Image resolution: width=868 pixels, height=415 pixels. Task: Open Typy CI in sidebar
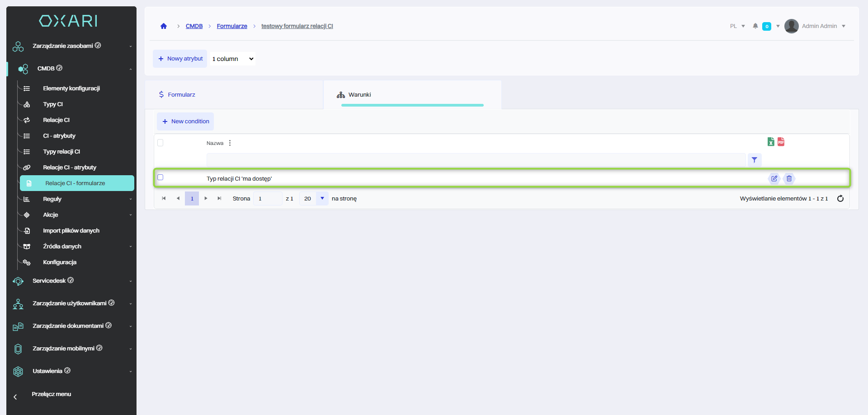(53, 104)
